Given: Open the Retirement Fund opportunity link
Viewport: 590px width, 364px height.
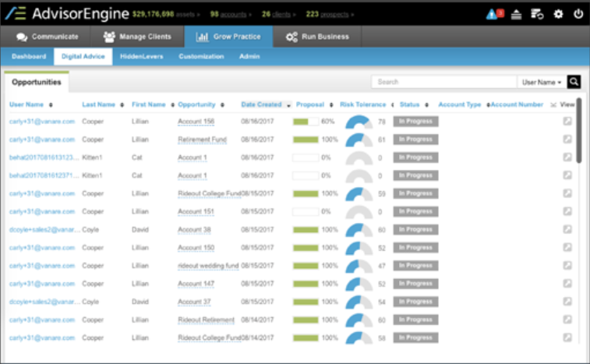Looking at the screenshot, I should tap(203, 140).
